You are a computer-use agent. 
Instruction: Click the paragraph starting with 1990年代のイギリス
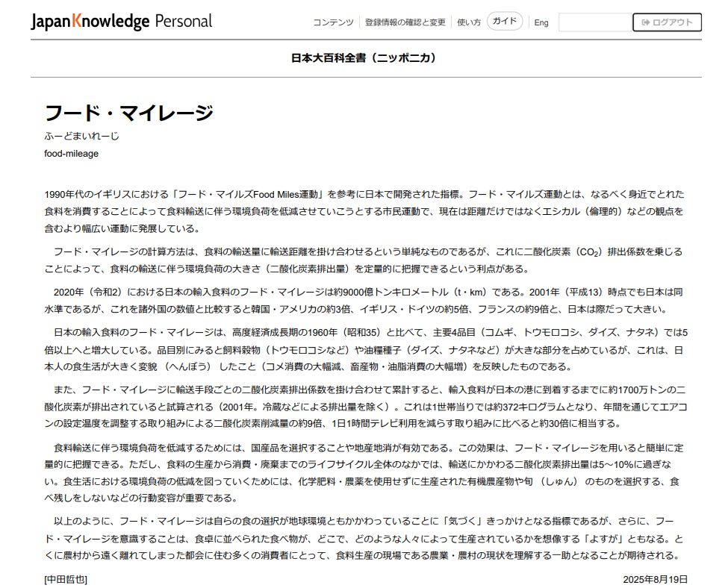coord(364,211)
